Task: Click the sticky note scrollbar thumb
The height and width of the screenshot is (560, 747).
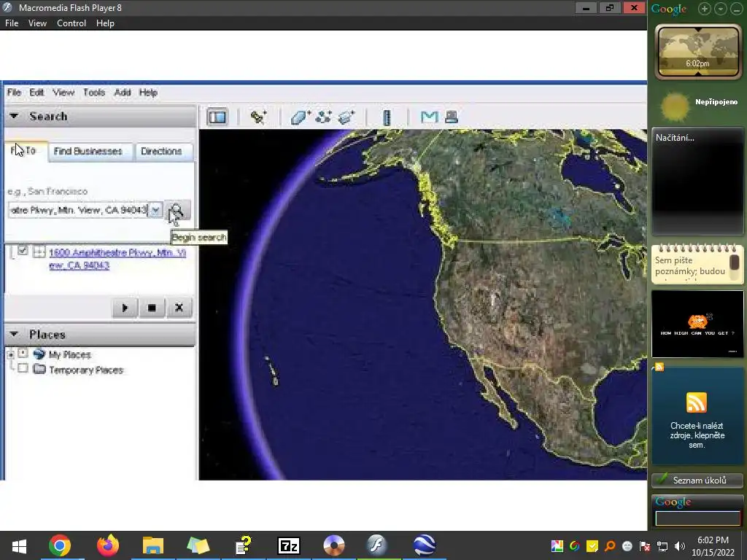Action: tap(734, 262)
